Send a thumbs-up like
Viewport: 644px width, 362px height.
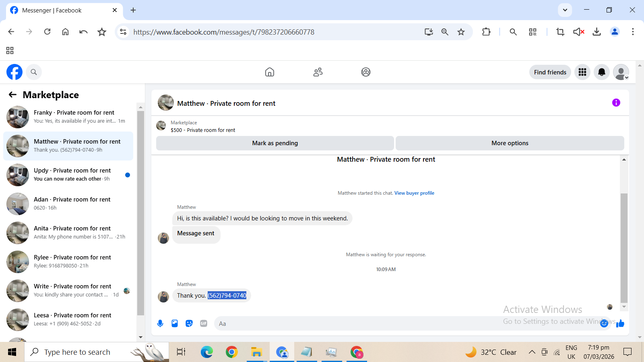pyautogui.click(x=620, y=323)
